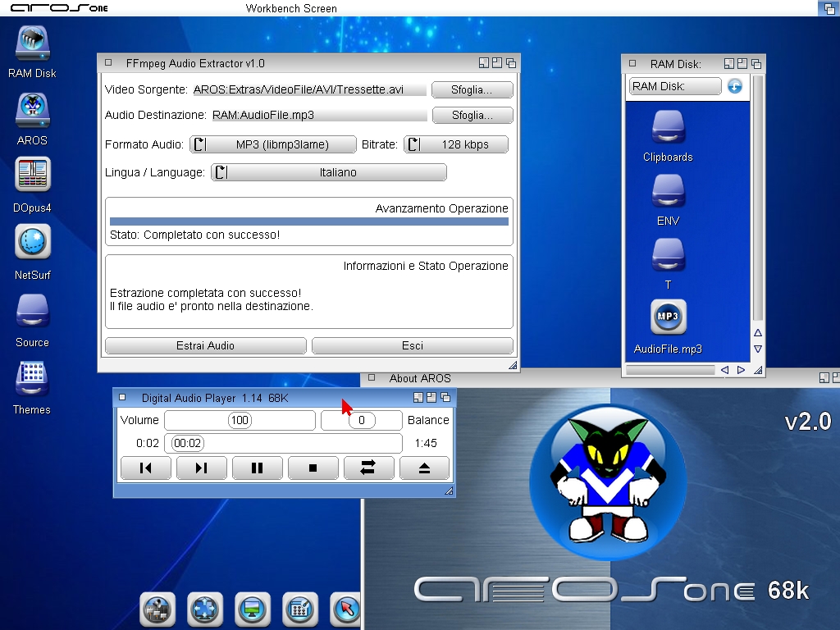840x630 pixels.
Task: Click the Estrai Audio button
Action: pos(206,346)
